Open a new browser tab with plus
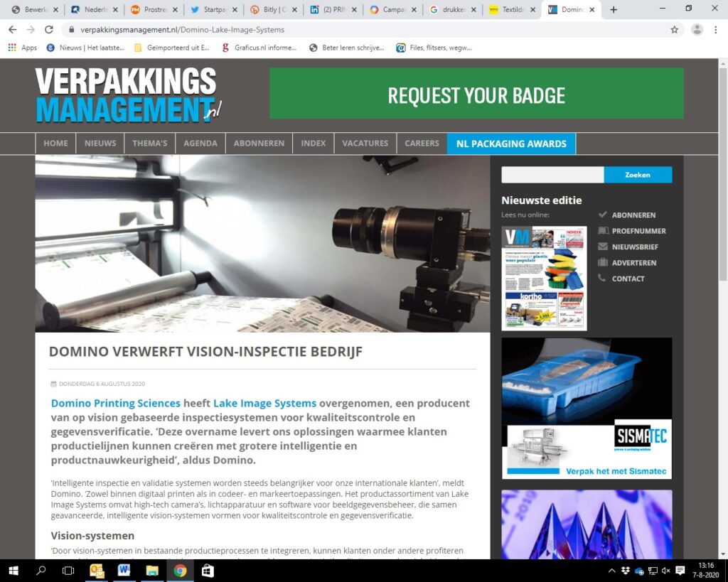This screenshot has height=582, width=728. pos(614,10)
